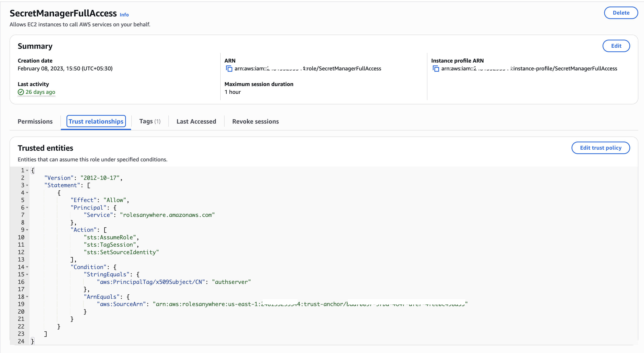Open the Tags (1) tab

[x=150, y=121]
